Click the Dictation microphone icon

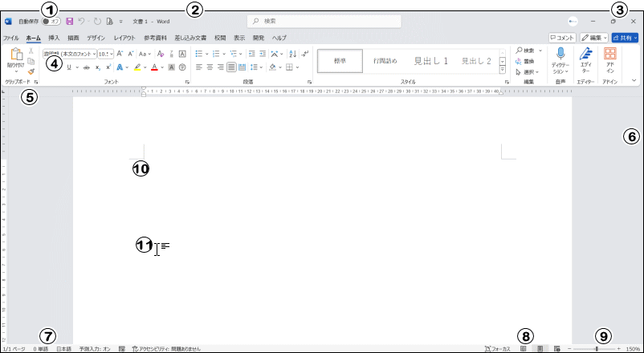560,54
